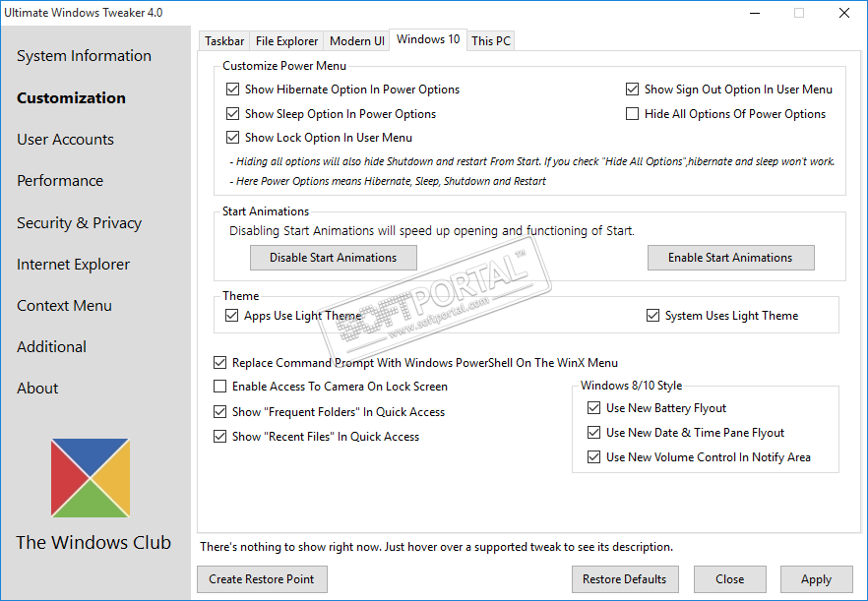
Task: Close the Ultimate Windows Tweaker window
Action: point(843,13)
